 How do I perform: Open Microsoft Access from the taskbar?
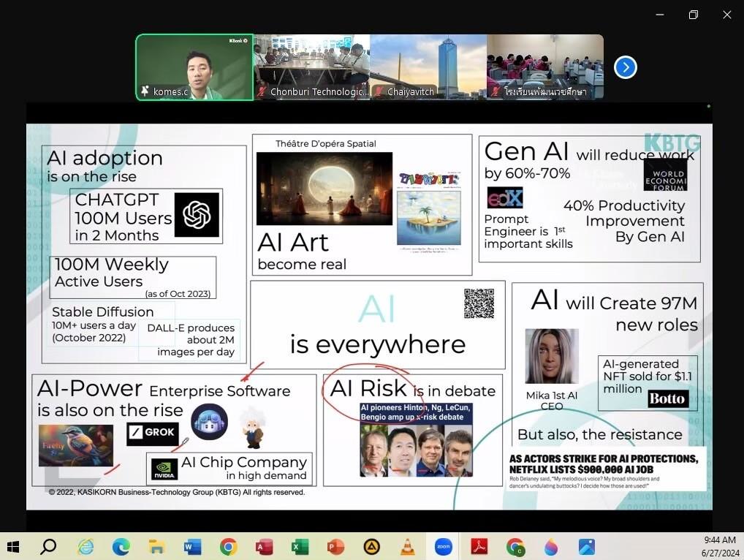(x=264, y=546)
